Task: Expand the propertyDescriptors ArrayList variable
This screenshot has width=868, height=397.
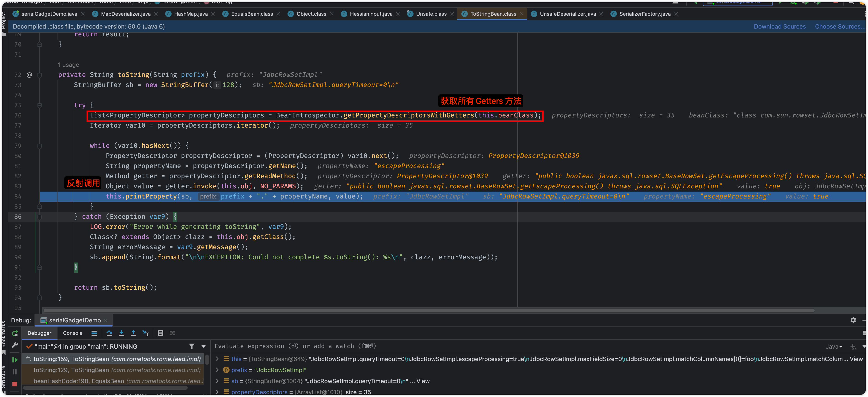Action: [217, 392]
